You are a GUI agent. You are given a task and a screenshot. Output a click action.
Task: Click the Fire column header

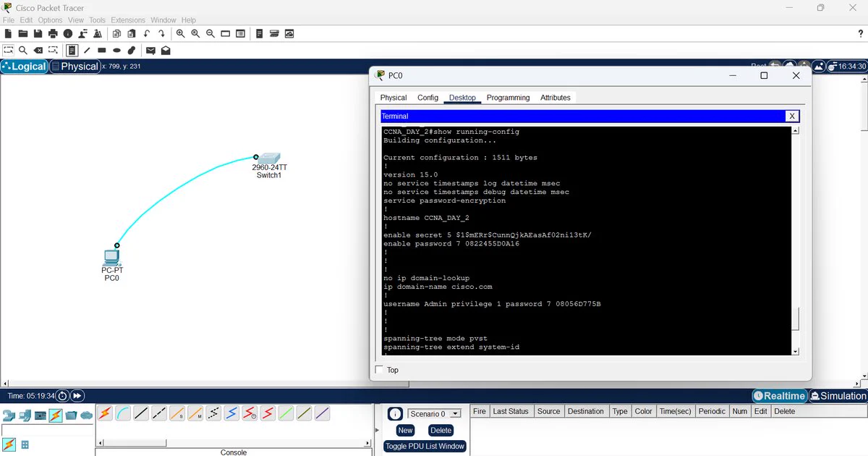click(x=479, y=411)
